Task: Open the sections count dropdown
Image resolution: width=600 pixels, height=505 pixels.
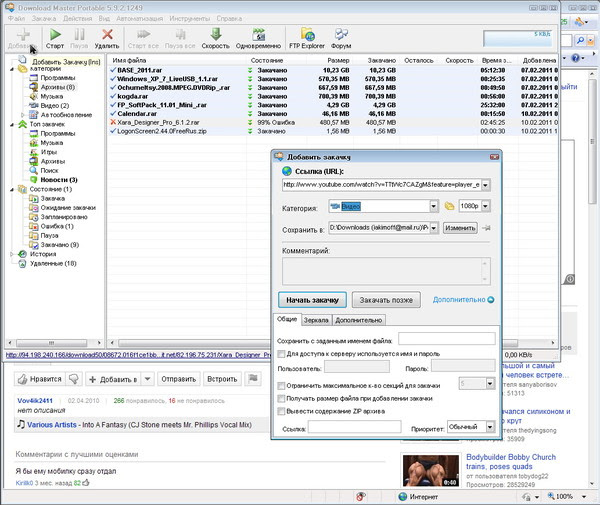Action: coord(490,383)
